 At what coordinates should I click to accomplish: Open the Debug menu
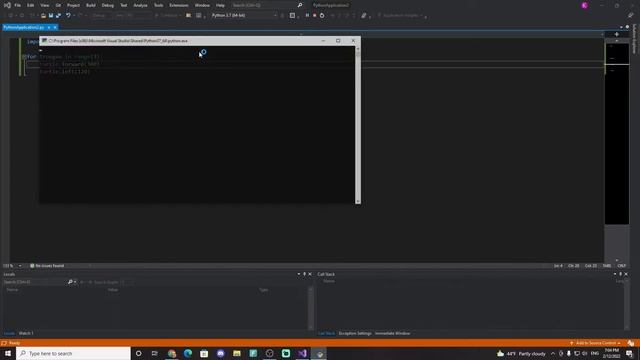108,5
